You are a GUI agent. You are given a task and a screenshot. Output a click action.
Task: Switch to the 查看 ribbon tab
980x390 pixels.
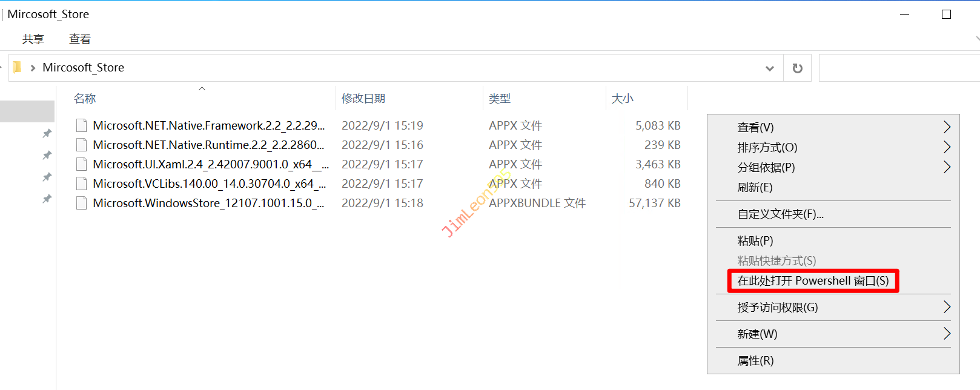(x=80, y=39)
